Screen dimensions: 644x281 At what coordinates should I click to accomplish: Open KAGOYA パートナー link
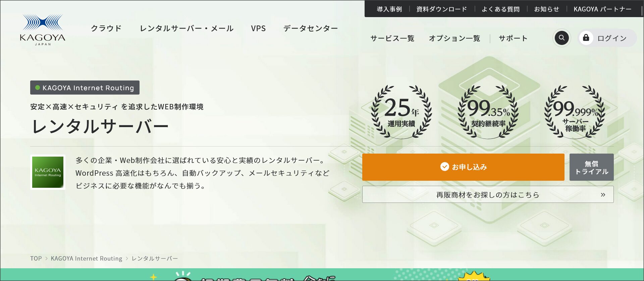click(x=602, y=9)
